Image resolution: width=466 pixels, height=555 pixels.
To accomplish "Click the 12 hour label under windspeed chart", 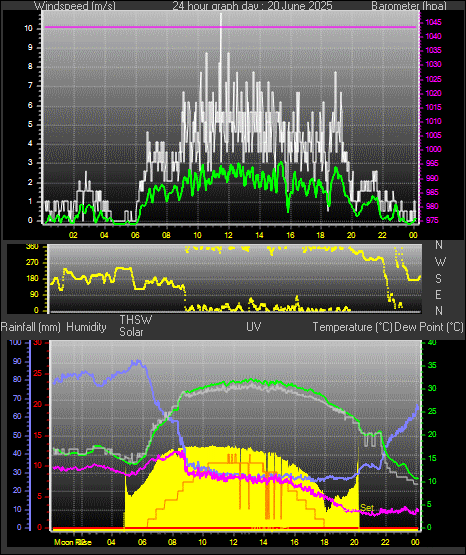I will [229, 235].
